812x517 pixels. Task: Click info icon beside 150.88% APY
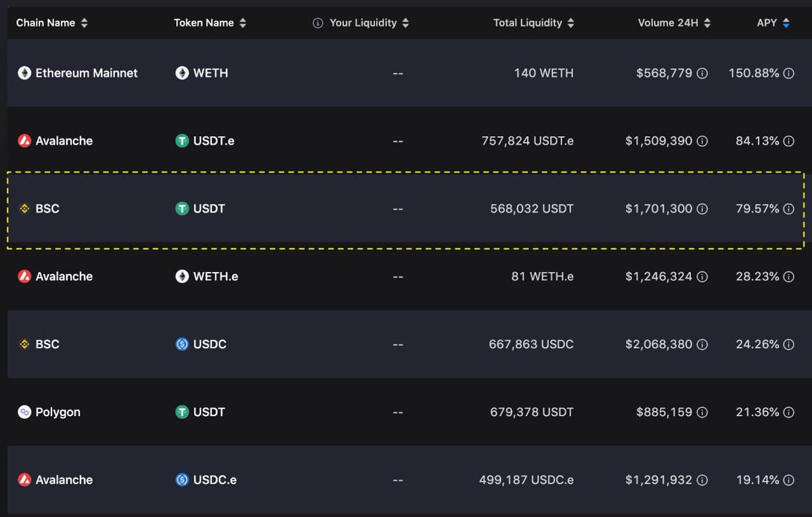(788, 73)
